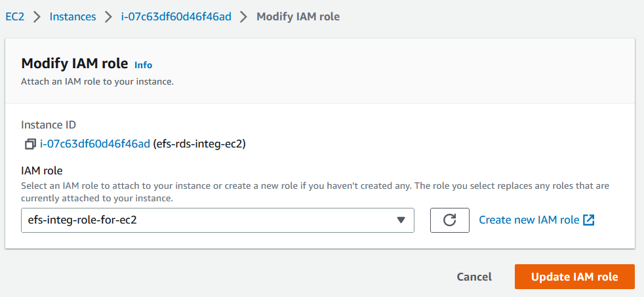Open the i-07c63df60d46f46ad link under Instance ID
Image resolution: width=644 pixels, height=297 pixels.
(x=95, y=144)
